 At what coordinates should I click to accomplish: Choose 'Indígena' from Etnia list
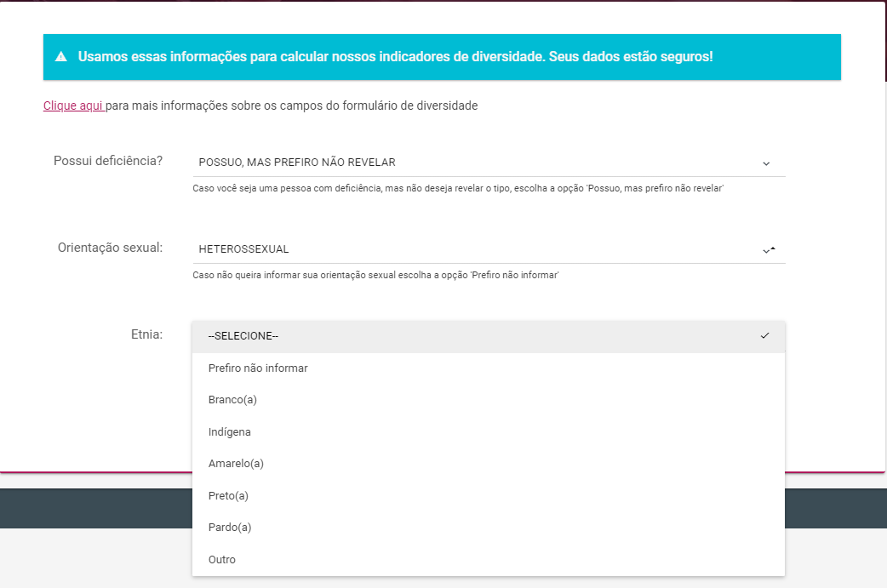click(489, 432)
